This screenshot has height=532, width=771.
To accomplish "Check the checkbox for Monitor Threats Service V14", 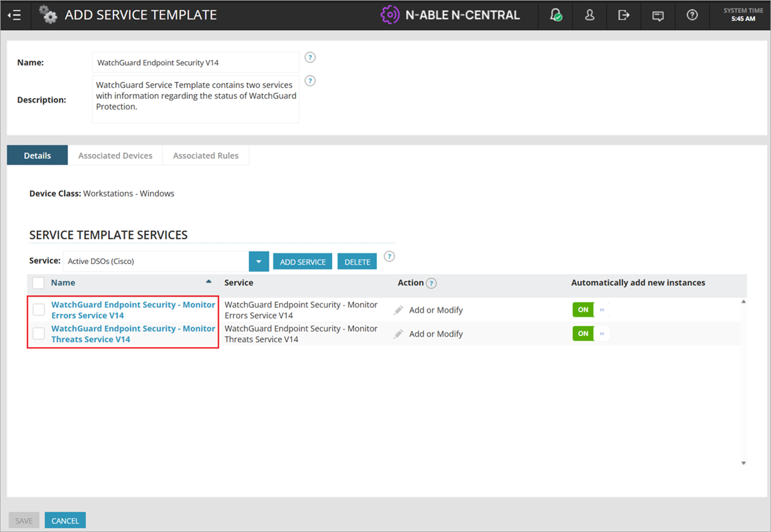I will click(38, 333).
